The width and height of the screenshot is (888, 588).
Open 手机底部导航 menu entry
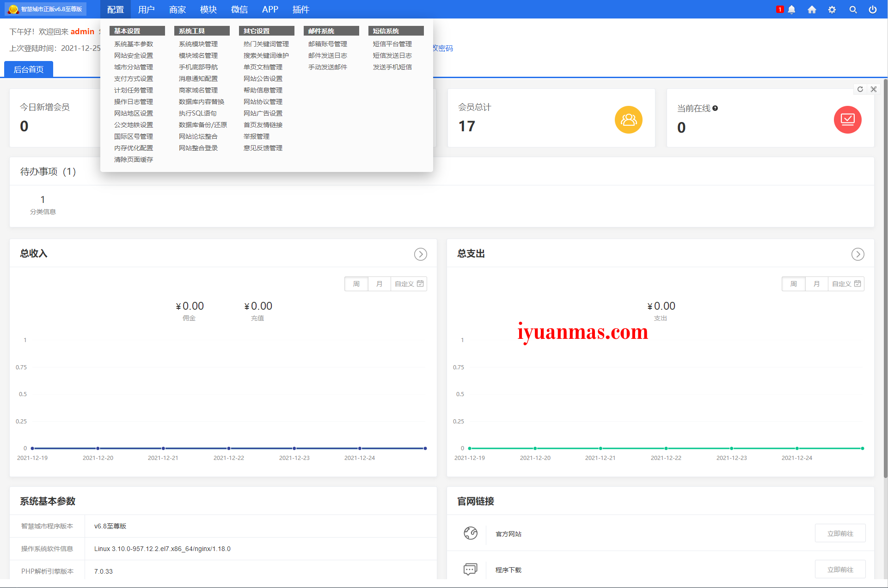point(198,67)
